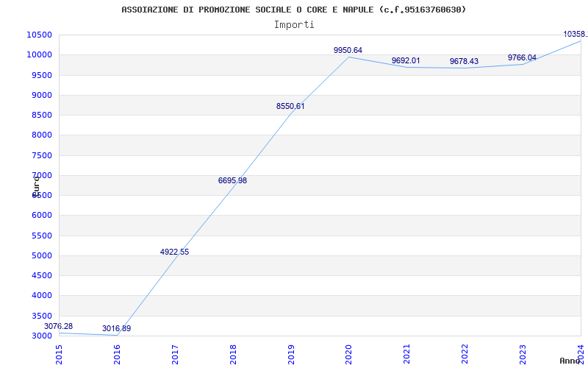Screen dimensions: 588x368
Task: Click the y-axis value 8500
Action: (42, 115)
